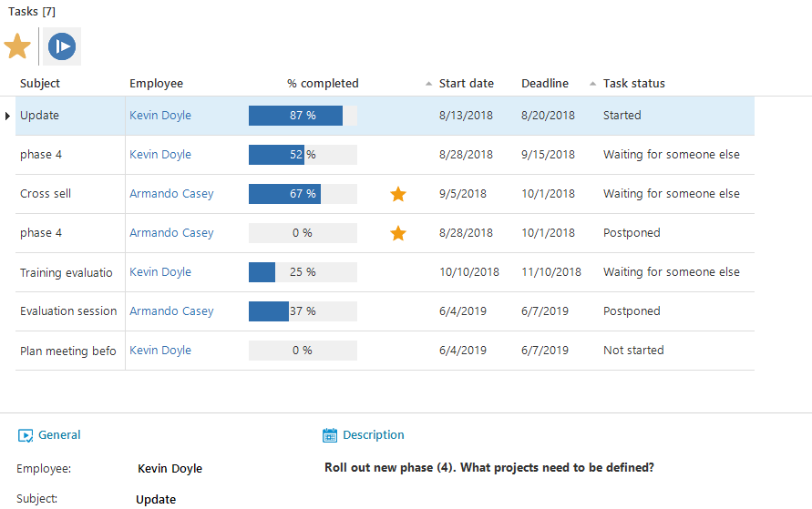Screen dimensions: 812x509
Task: Click the Description section icon
Action: [330, 435]
